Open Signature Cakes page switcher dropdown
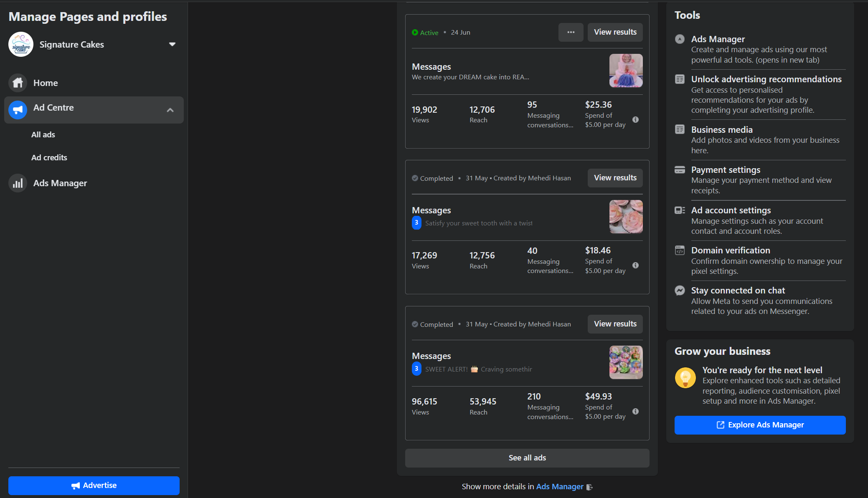Image resolution: width=868 pixels, height=498 pixels. [x=172, y=44]
